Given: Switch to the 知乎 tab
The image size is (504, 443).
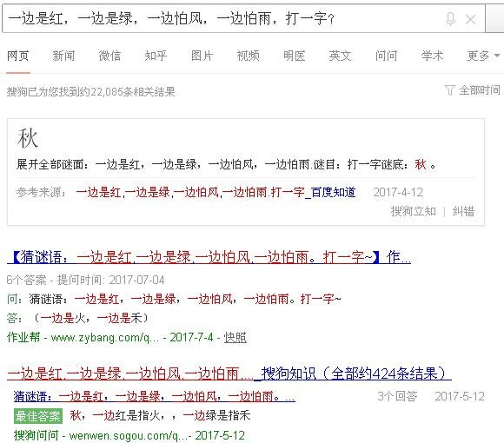Looking at the screenshot, I should tap(156, 56).
